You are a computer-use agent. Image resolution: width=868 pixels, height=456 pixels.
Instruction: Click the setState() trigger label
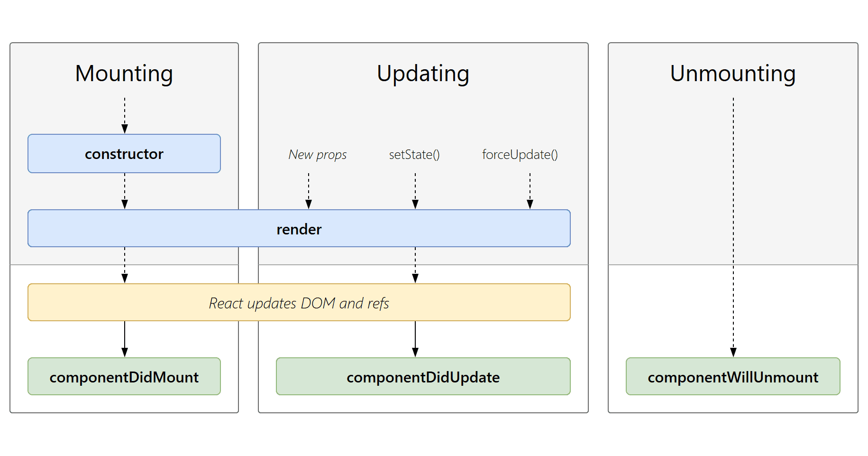pyautogui.click(x=415, y=154)
